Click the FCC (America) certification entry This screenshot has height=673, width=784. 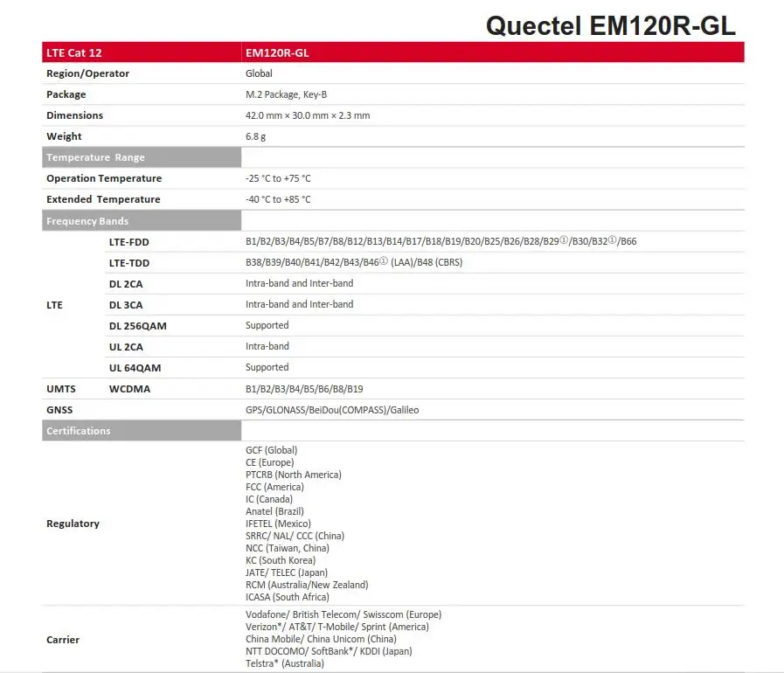pyautogui.click(x=274, y=487)
